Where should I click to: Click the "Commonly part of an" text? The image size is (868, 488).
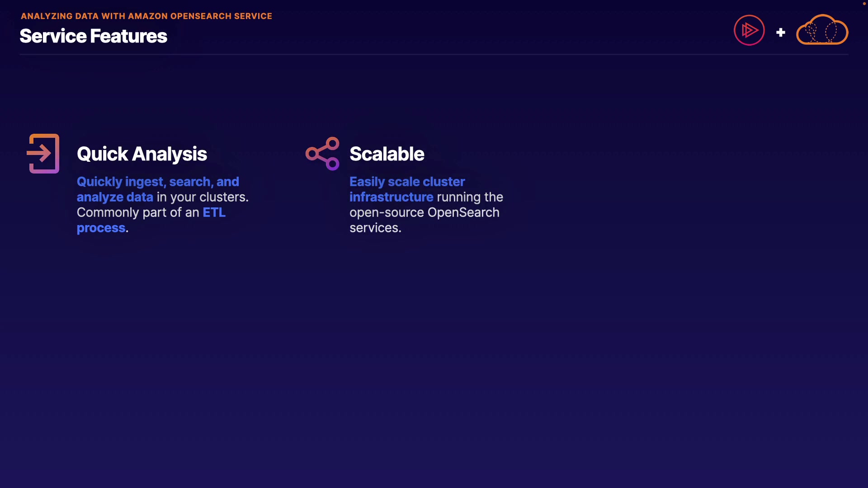coord(138,212)
